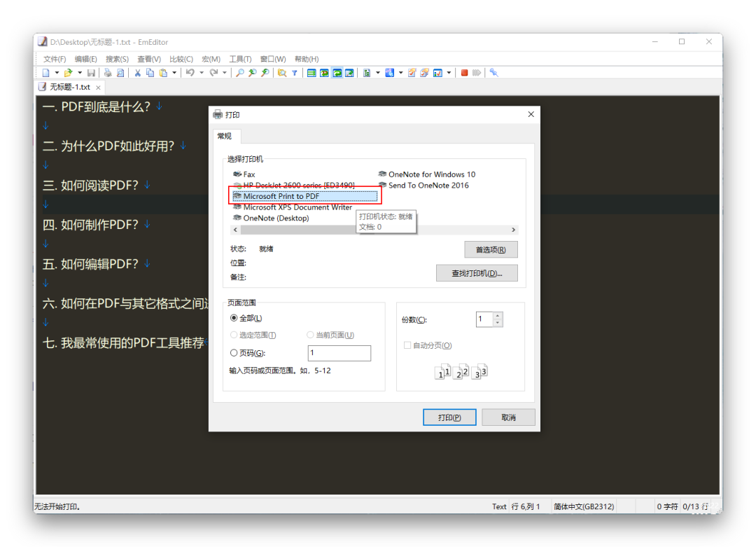Click the Redo arrow toolbar icon
The image size is (756, 547).
pyautogui.click(x=213, y=73)
